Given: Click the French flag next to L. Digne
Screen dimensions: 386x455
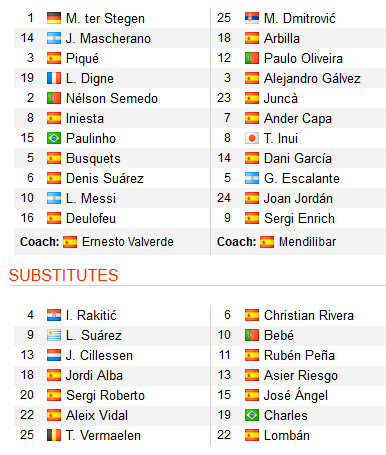Looking at the screenshot, I should pyautogui.click(x=54, y=78).
